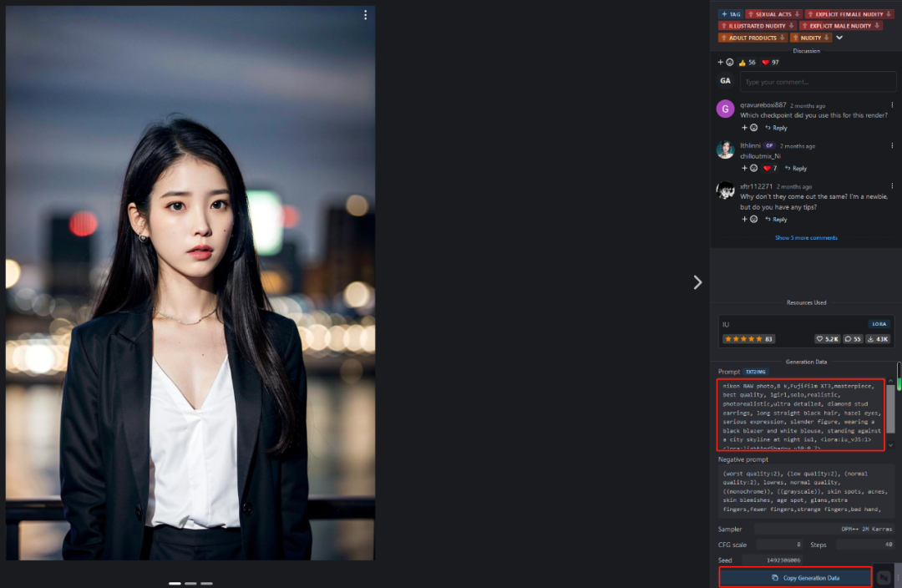
Task: Reply to lthlinni's chilloutmix_Ni comment
Action: pos(796,168)
